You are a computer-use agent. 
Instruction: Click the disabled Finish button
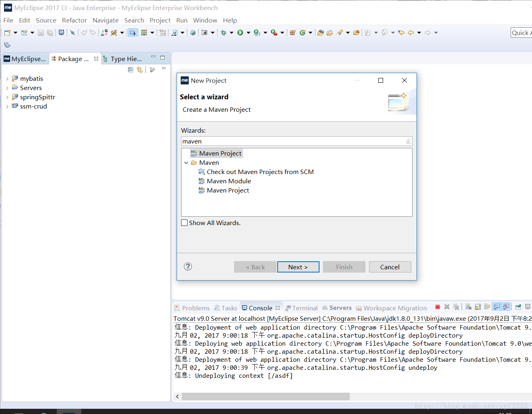coord(344,267)
